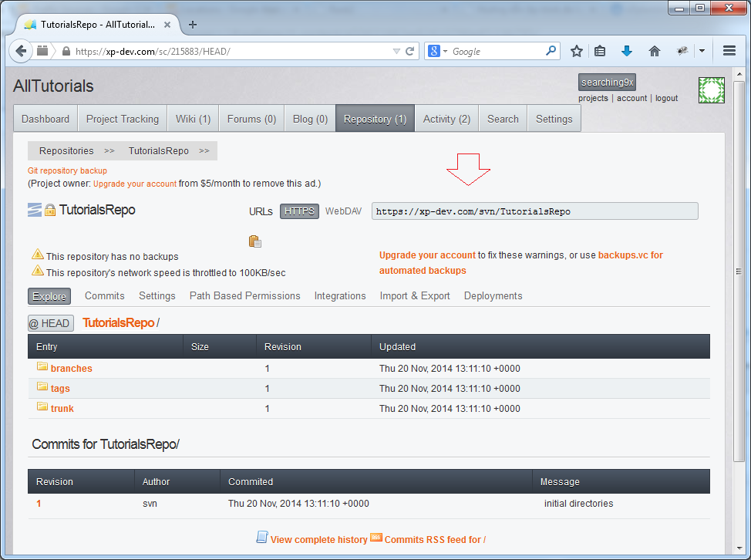Click the RSS feed icon
The width and height of the screenshot is (751, 560).
[x=376, y=538]
